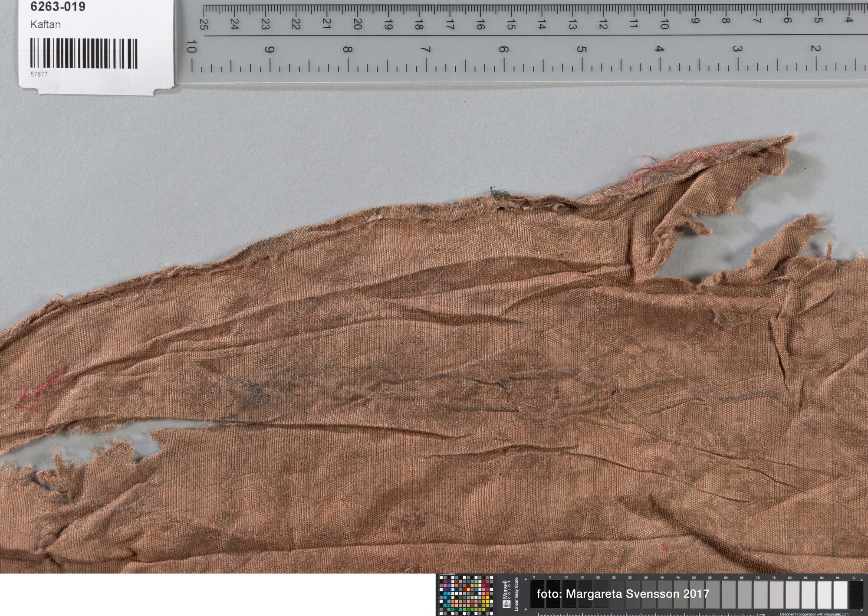Click the imagingetc.com cooperation text

814,614
